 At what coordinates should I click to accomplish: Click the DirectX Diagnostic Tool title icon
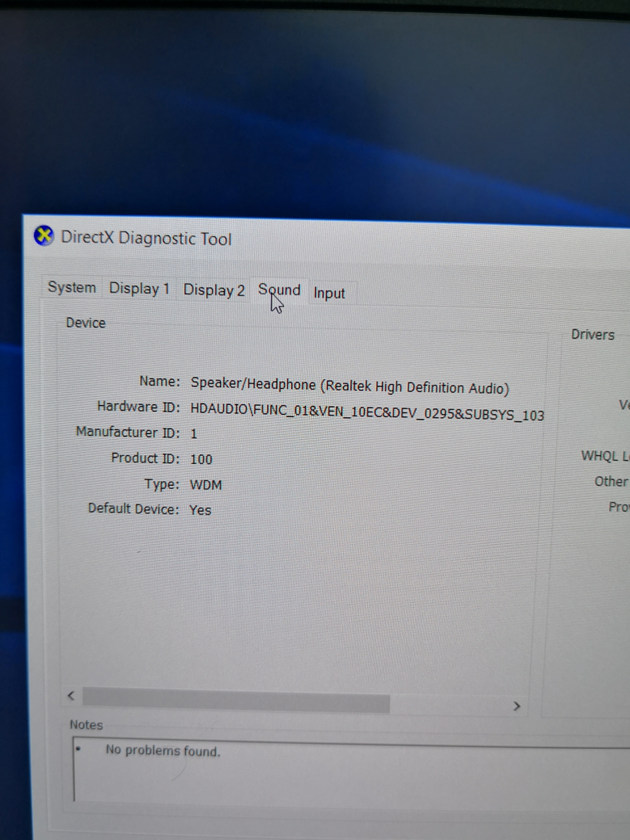[x=44, y=236]
